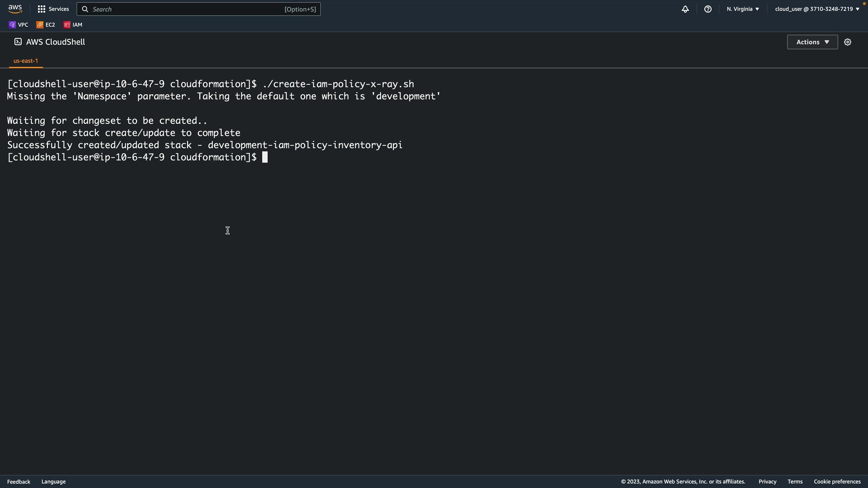868x488 pixels.
Task: Open IAM favorite shortcut
Action: 73,25
